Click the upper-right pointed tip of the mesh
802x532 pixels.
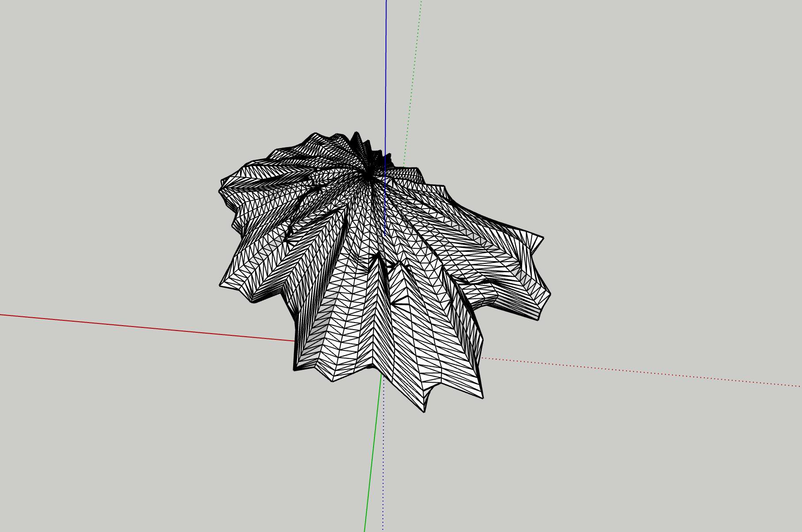coord(543,238)
